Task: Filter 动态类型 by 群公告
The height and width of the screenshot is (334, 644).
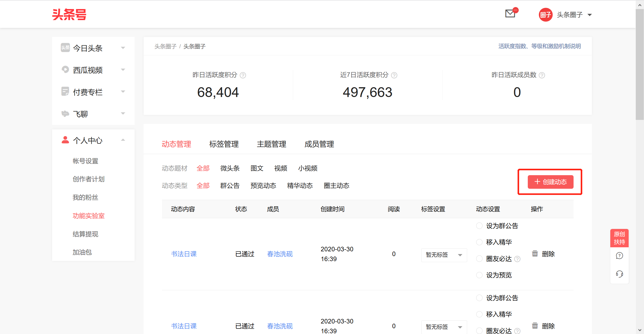Action: coord(230,185)
